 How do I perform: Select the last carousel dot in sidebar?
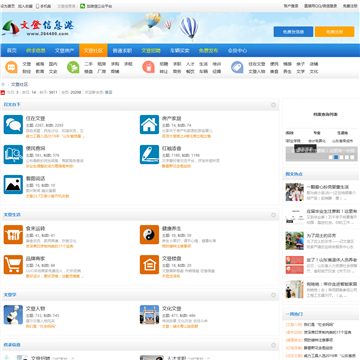click(x=352, y=157)
